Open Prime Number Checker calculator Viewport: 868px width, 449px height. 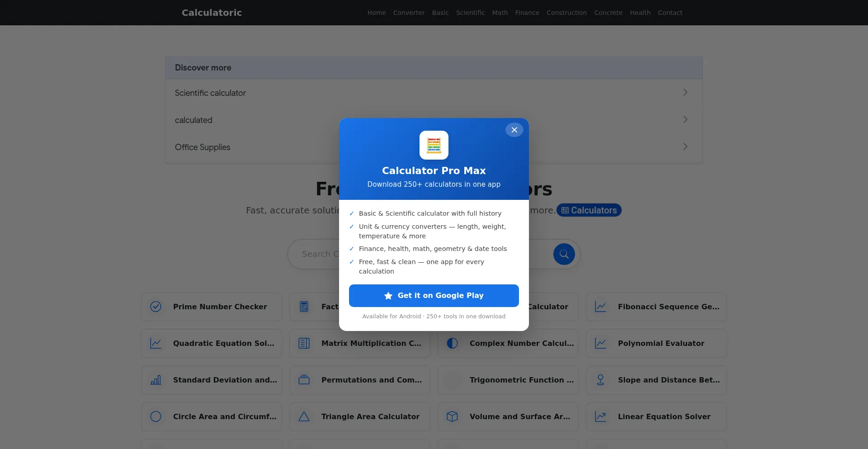[x=212, y=307]
